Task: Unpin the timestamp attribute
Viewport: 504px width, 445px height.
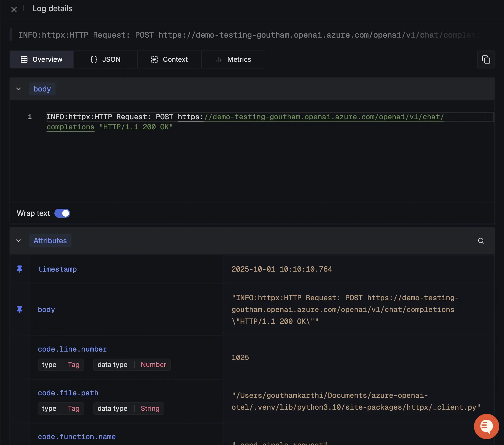Action: [20, 269]
